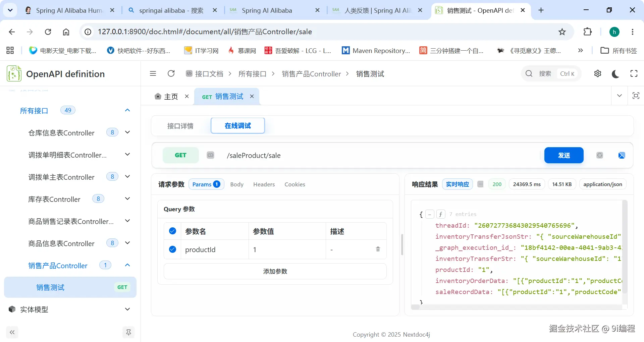Click the 搜索 search box
This screenshot has width=644, height=342.
[x=551, y=73]
